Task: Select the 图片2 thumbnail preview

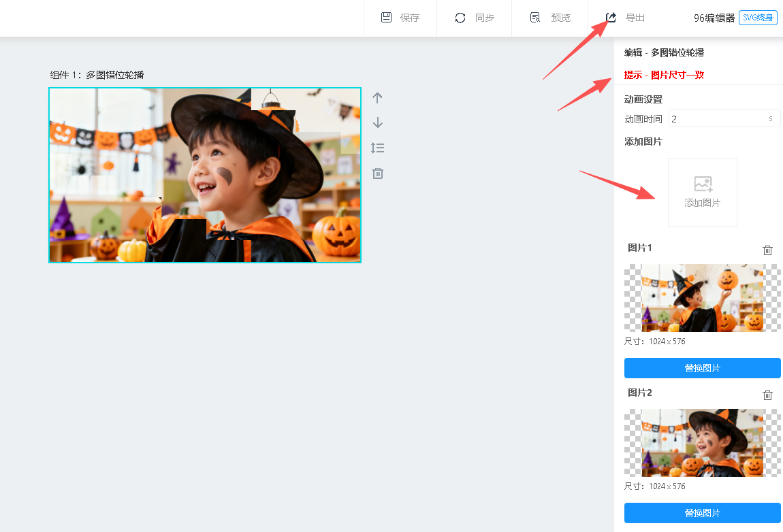Action: click(x=702, y=443)
